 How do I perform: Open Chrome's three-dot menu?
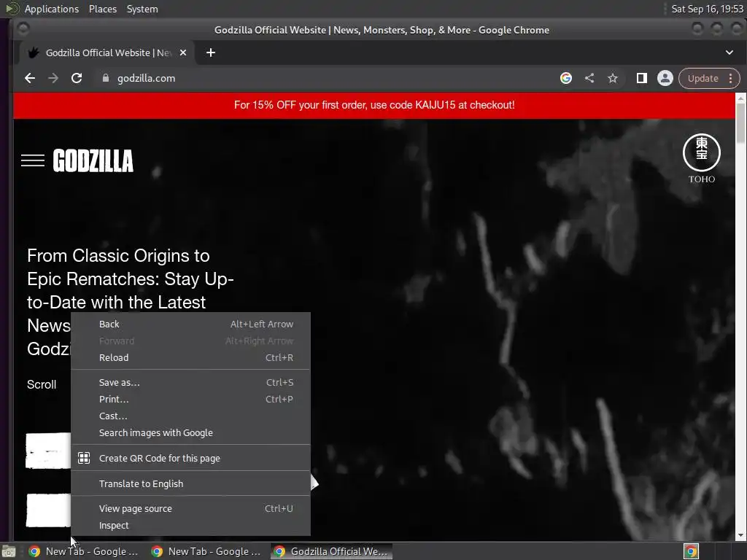(x=731, y=79)
